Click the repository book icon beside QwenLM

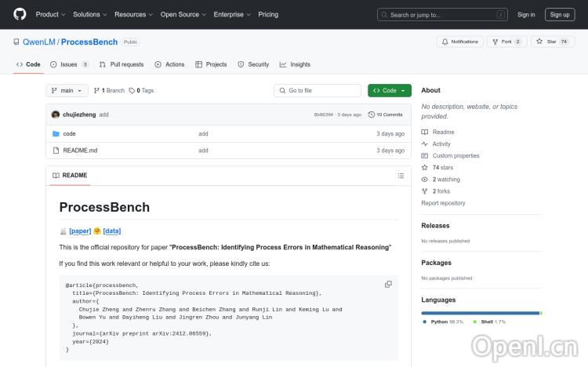[x=16, y=42]
